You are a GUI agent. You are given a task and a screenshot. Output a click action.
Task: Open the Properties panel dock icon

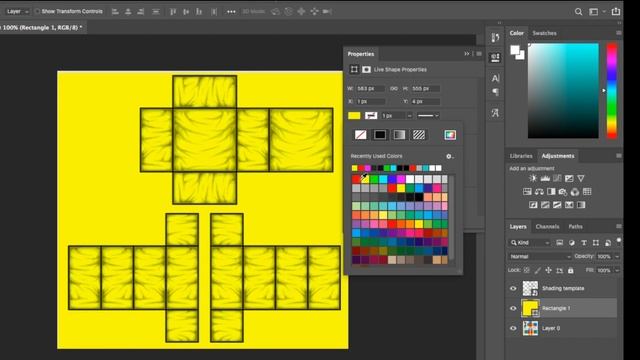pyautogui.click(x=495, y=58)
